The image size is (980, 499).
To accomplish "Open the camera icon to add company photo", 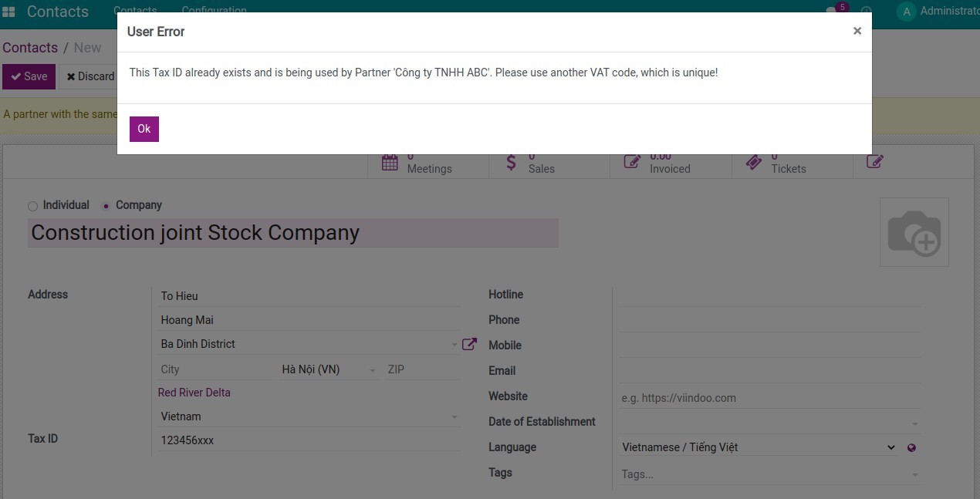I will (x=914, y=231).
